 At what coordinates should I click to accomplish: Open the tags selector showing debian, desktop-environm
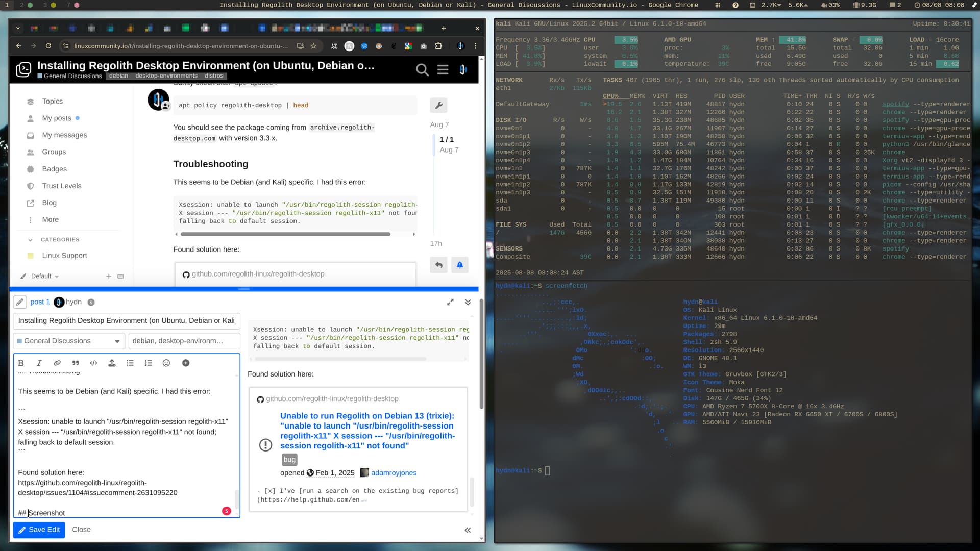point(184,341)
